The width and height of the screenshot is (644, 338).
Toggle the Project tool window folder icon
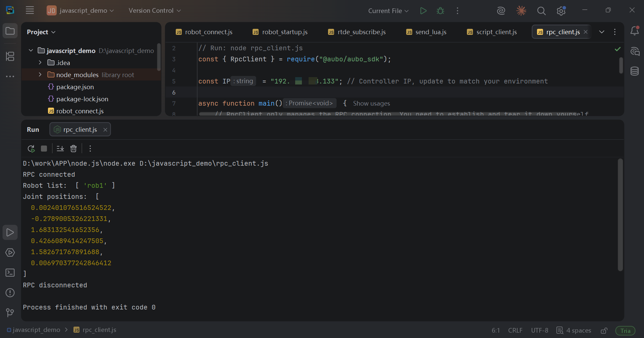pos(10,31)
